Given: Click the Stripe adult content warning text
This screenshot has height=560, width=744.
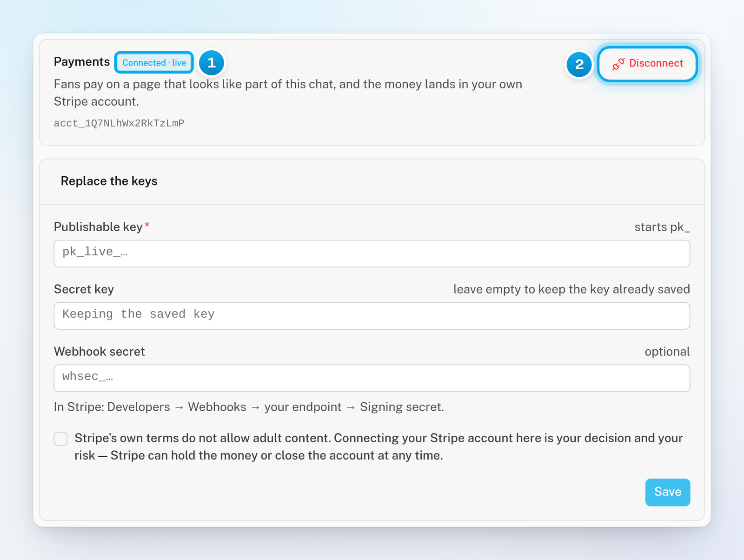Looking at the screenshot, I should (379, 447).
